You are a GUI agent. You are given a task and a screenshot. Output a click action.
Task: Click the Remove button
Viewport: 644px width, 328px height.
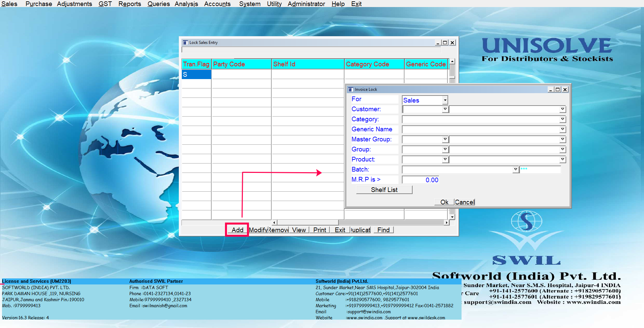(x=278, y=230)
